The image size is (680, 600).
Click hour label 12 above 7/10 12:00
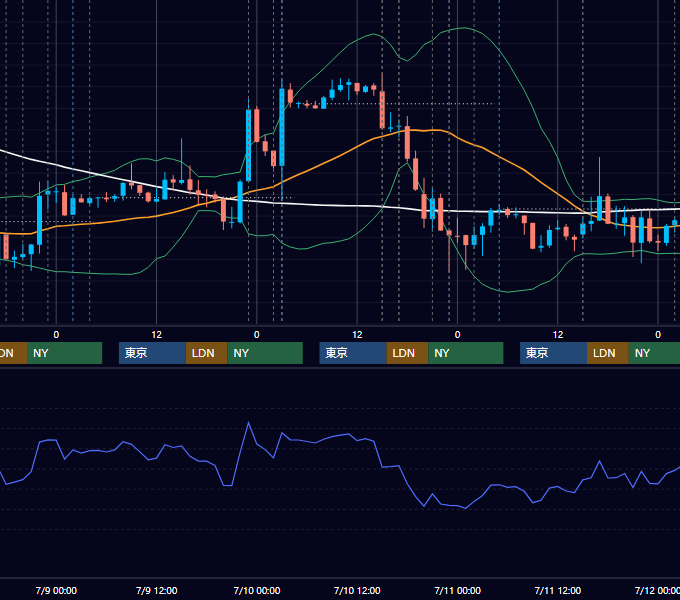[357, 335]
